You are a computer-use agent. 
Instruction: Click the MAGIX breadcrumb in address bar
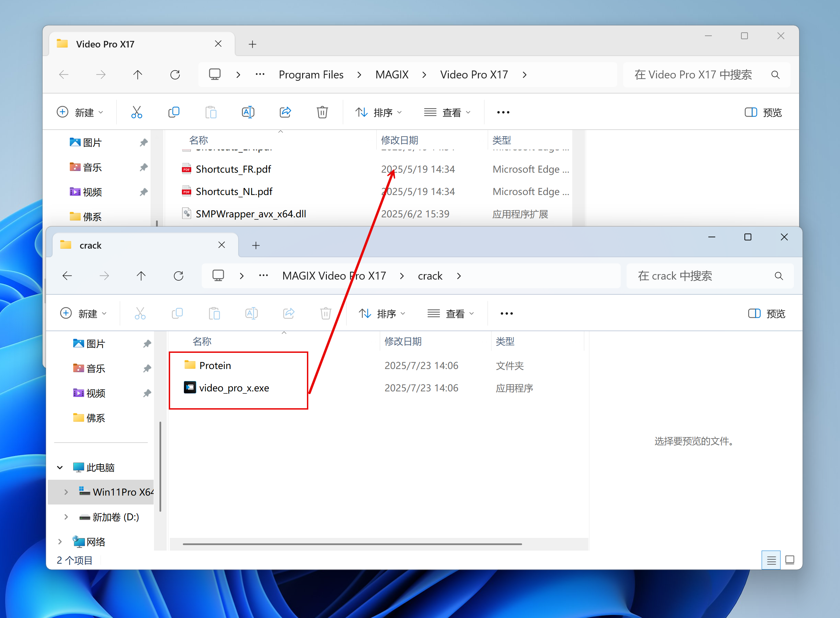pos(391,75)
